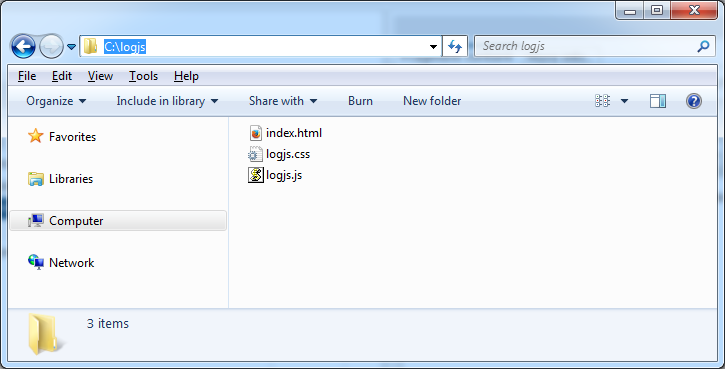Select the logjs.css file name
This screenshot has height=369, width=725.
tap(288, 154)
